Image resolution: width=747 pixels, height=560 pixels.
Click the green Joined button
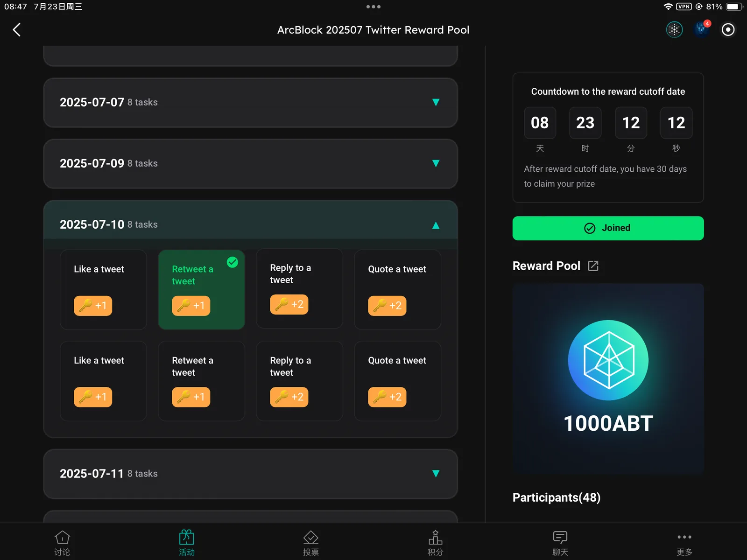(608, 228)
